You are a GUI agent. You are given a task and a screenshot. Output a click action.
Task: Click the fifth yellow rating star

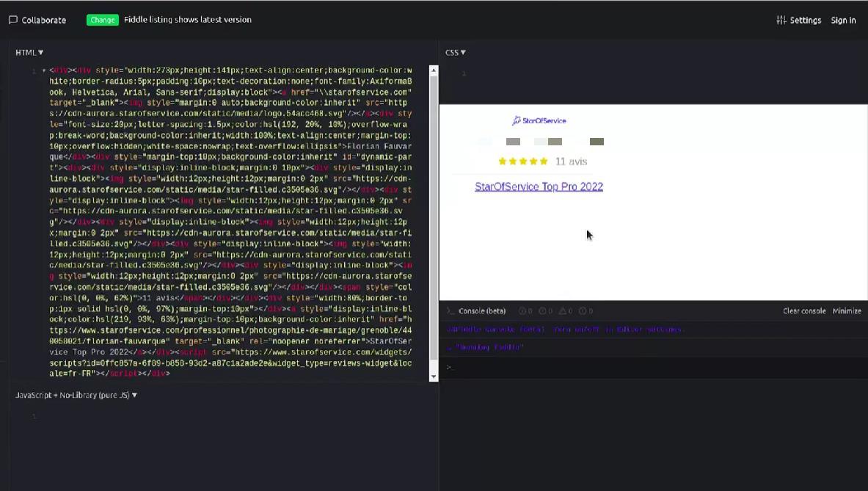coord(544,161)
